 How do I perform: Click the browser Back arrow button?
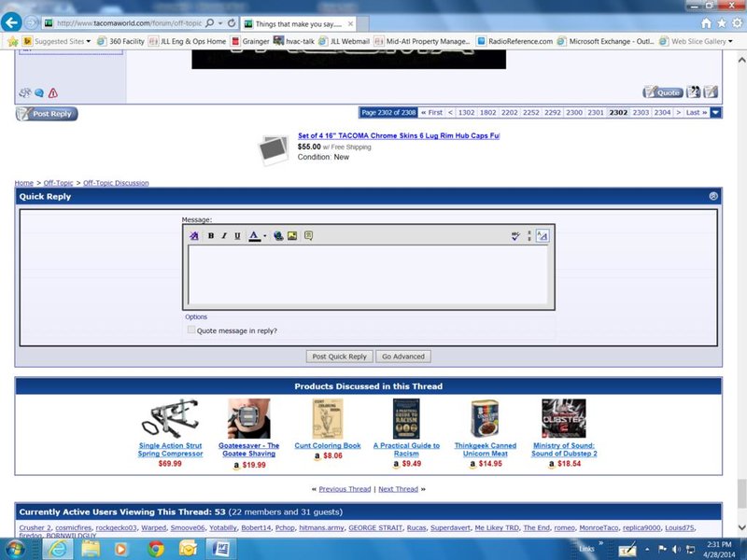(11, 22)
